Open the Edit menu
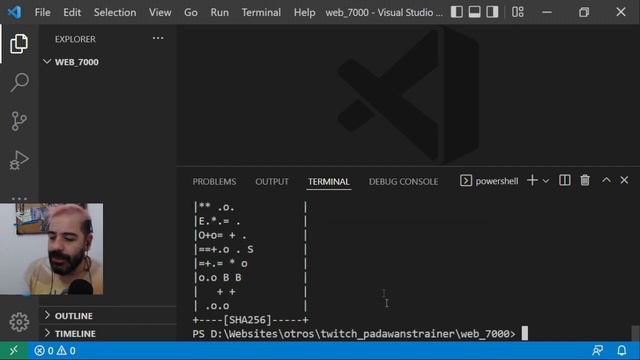Image resolution: width=640 pixels, height=360 pixels. pyautogui.click(x=72, y=12)
